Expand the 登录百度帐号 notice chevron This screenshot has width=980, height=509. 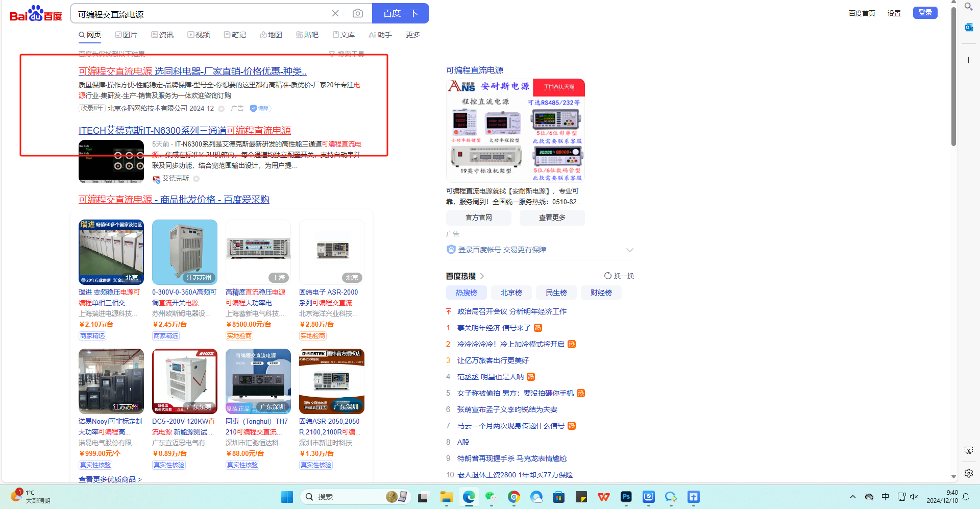pyautogui.click(x=630, y=250)
